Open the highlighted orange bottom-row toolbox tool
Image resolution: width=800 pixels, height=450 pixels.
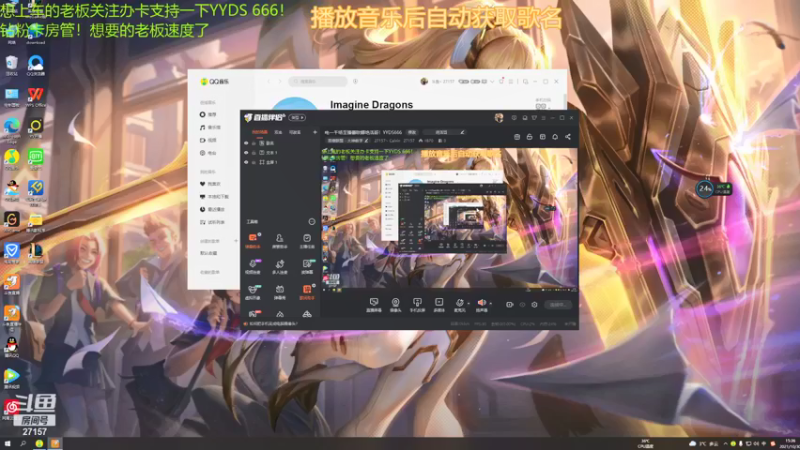[x=307, y=292]
